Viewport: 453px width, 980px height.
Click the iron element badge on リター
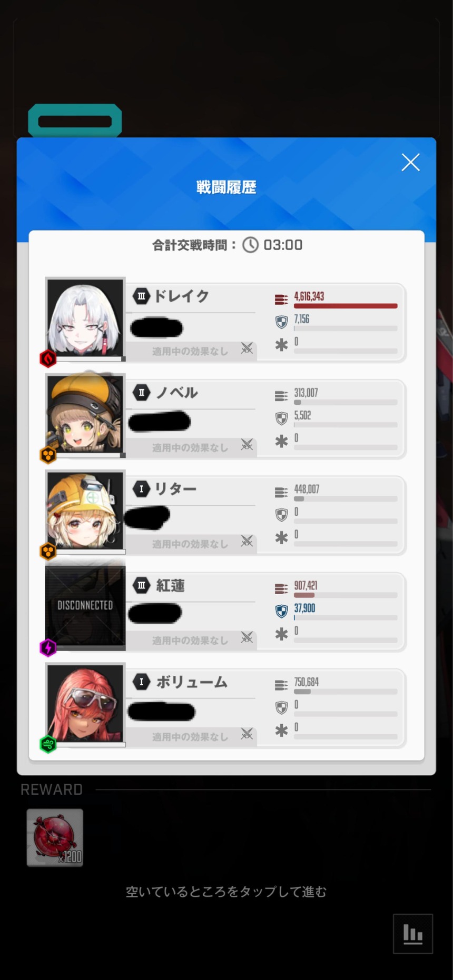point(48,551)
